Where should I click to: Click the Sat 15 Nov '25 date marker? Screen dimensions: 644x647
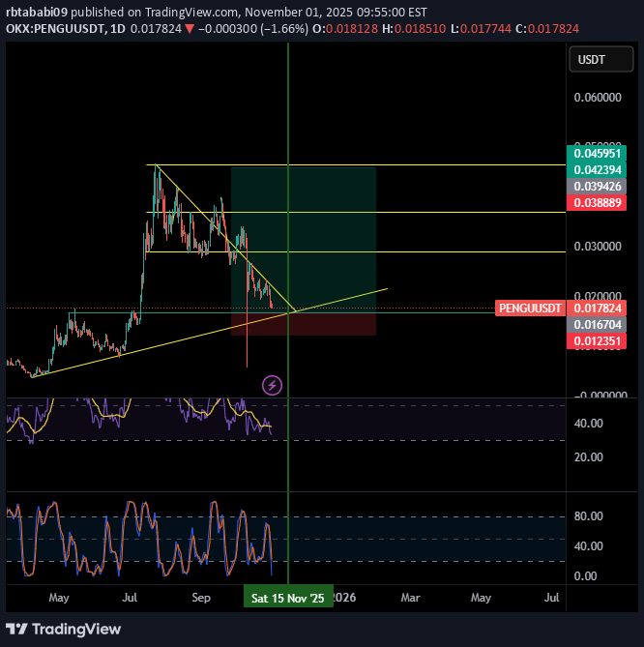[288, 598]
